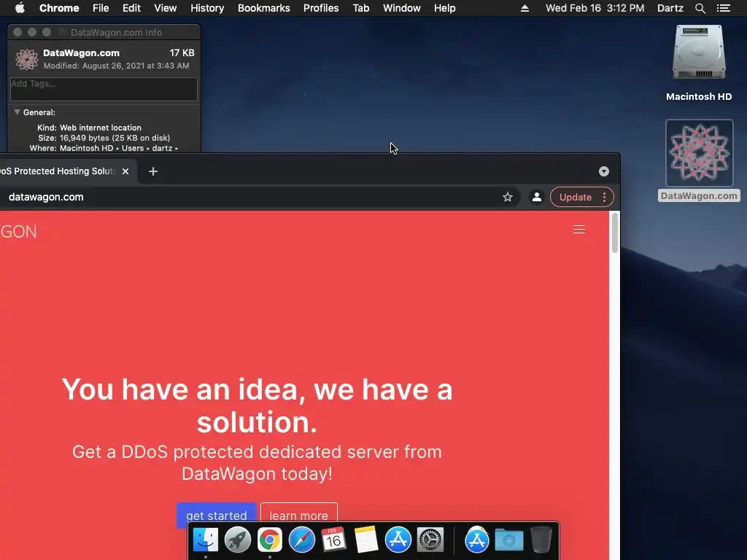Click the page vertical scrollbar thumb
The height and width of the screenshot is (560, 747).
coord(614,233)
